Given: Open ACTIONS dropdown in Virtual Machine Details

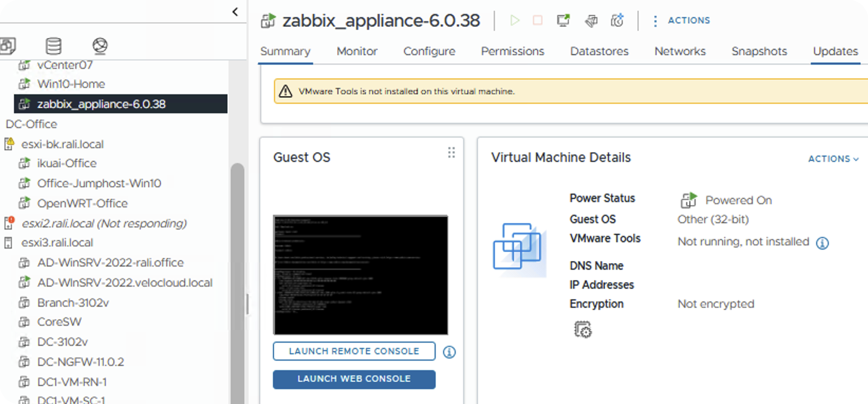Looking at the screenshot, I should click(833, 159).
